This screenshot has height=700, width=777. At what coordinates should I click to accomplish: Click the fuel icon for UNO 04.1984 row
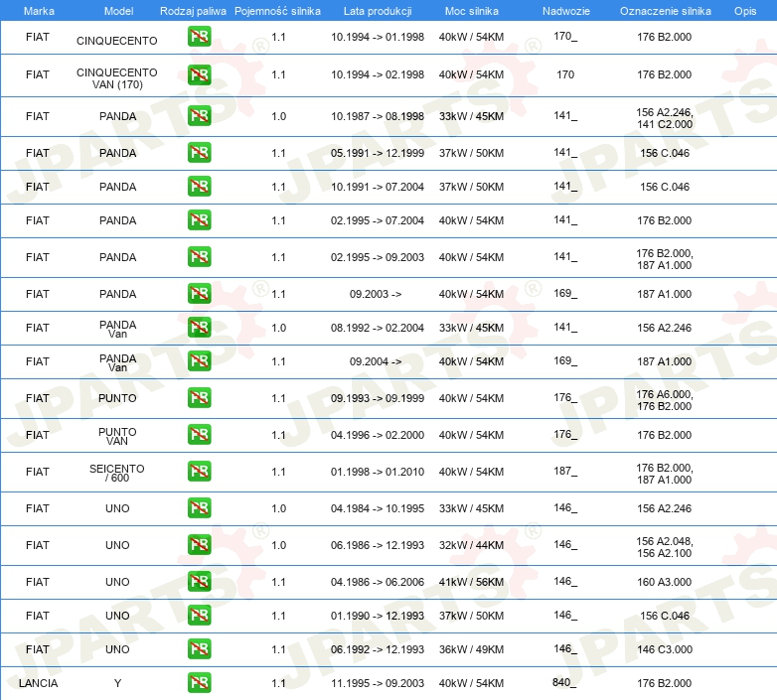(x=199, y=508)
